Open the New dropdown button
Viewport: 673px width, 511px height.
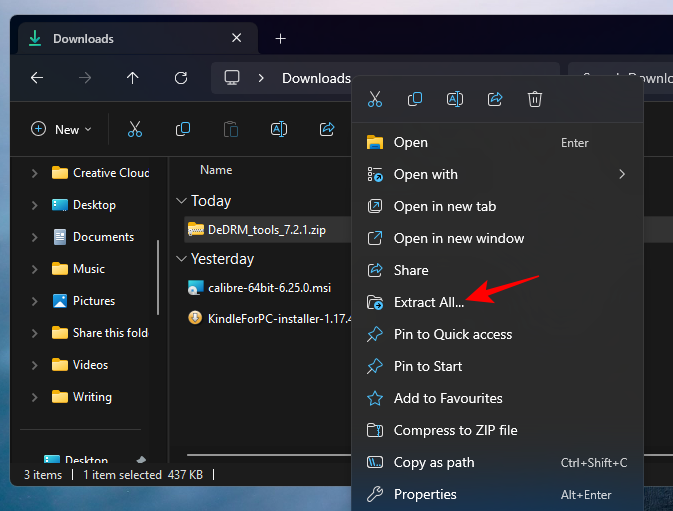61,129
